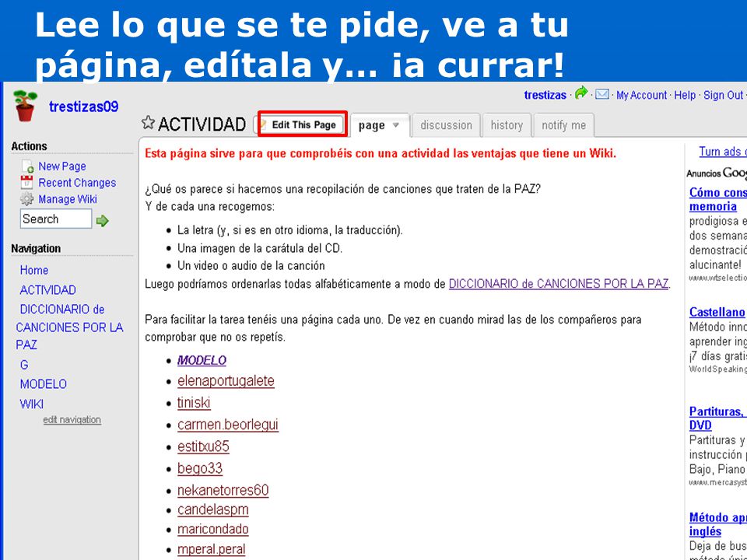Viewport: 747px width, 560px height.
Task: Open the Castellano ad link
Action: click(717, 312)
